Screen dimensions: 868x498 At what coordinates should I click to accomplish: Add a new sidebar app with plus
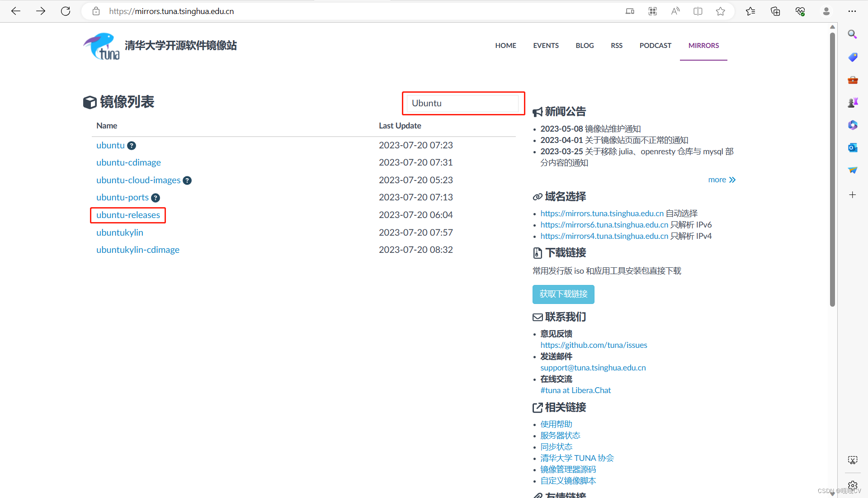pos(853,195)
